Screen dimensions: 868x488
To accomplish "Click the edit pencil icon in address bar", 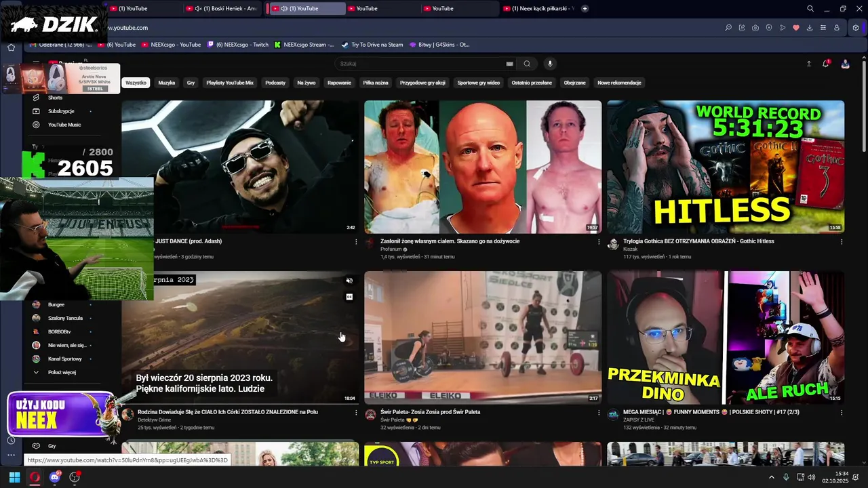I will [742, 28].
